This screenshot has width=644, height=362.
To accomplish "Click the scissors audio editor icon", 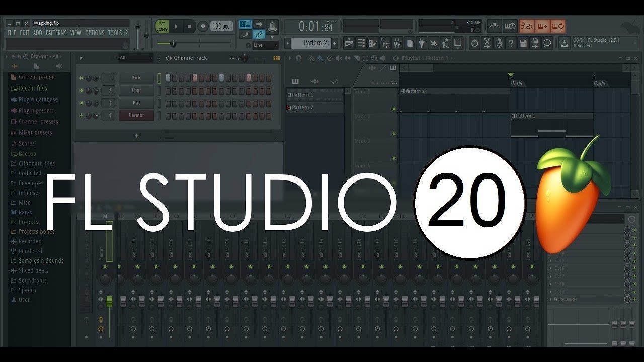I will [487, 43].
